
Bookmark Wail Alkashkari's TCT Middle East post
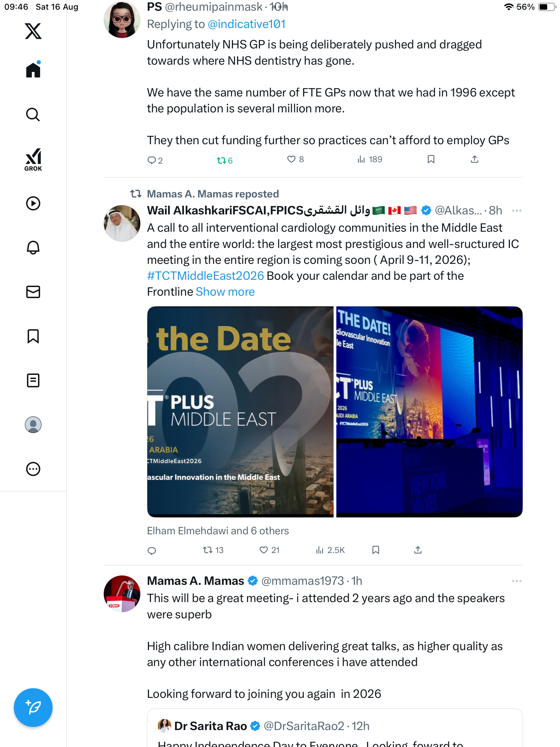click(376, 550)
